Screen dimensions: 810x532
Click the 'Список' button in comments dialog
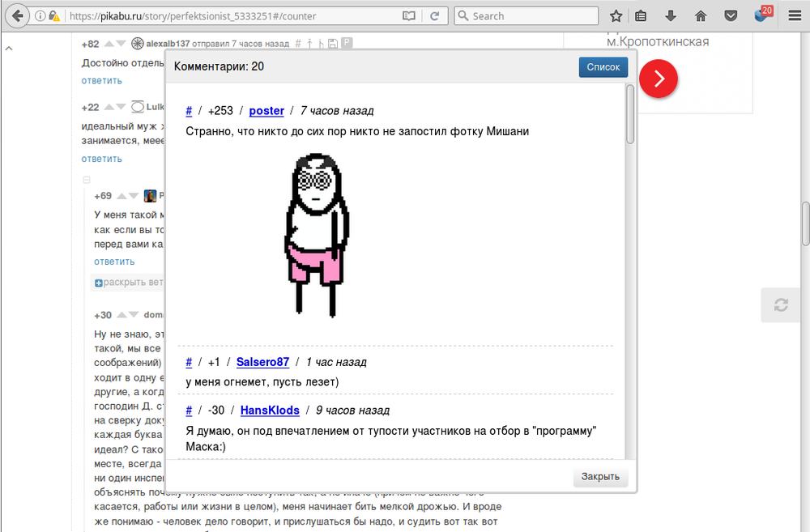tap(603, 67)
